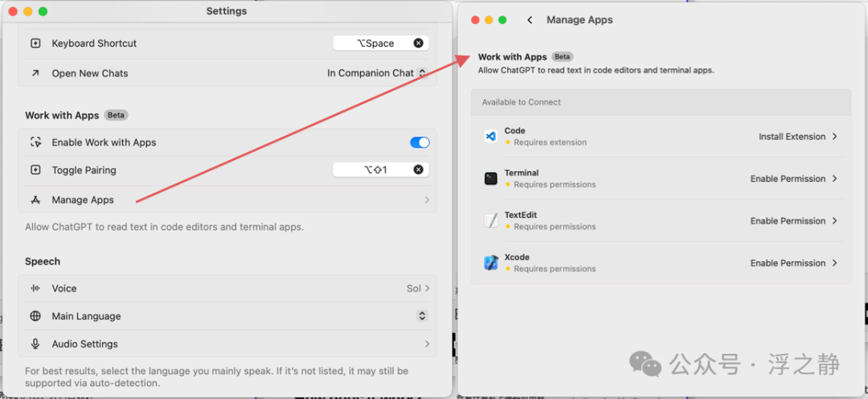Click the Audio Settings label
Image resolution: width=868 pixels, height=399 pixels.
84,343
